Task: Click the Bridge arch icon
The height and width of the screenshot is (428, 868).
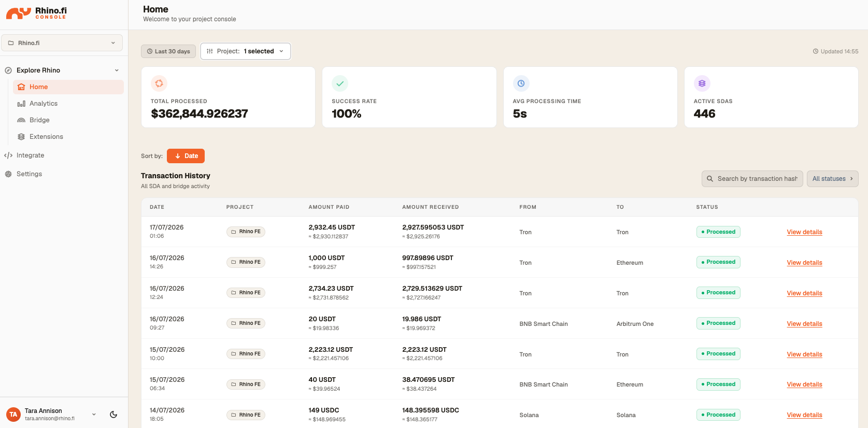Action: (x=21, y=120)
